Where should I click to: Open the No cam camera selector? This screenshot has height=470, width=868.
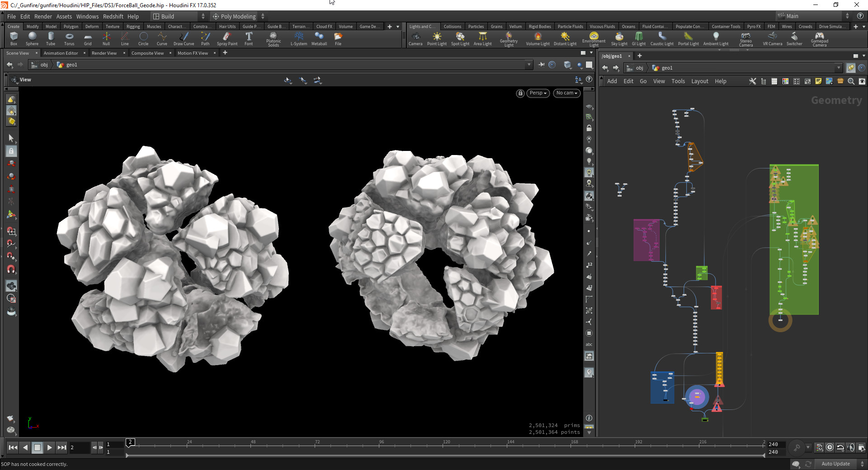click(566, 93)
